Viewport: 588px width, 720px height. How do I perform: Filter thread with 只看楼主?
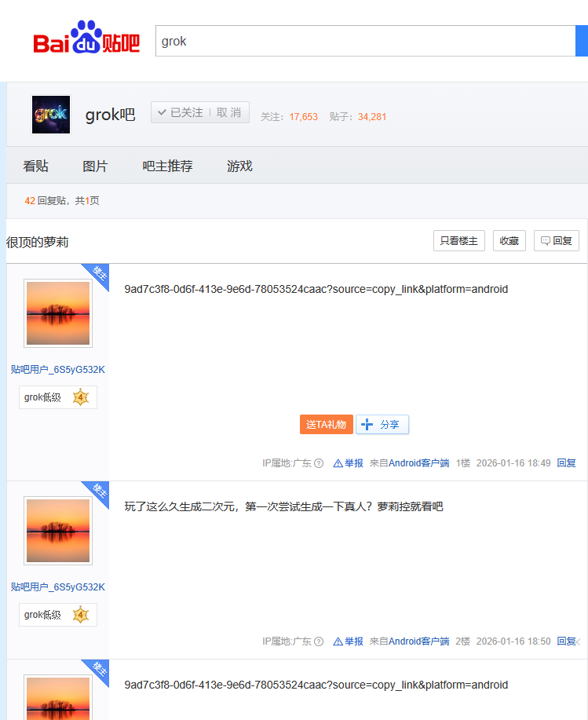[x=459, y=240]
